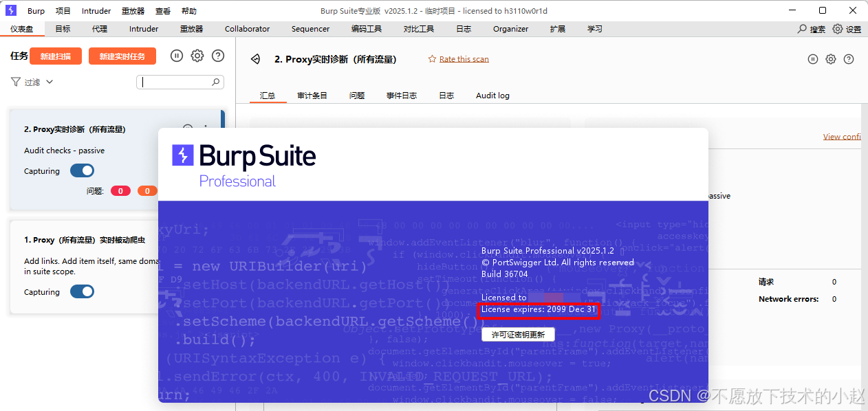Select the 日志 sub-tab in scan details
The height and width of the screenshot is (411, 868).
click(x=446, y=96)
